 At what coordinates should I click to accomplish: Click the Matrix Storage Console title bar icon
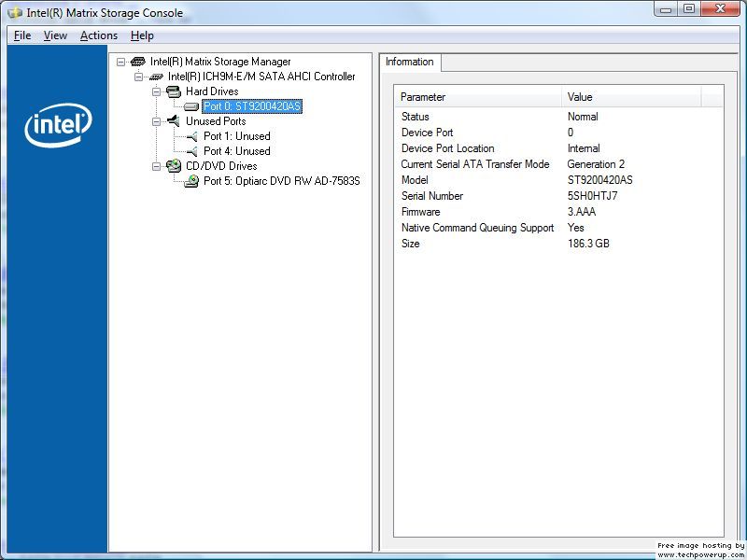[x=15, y=13]
